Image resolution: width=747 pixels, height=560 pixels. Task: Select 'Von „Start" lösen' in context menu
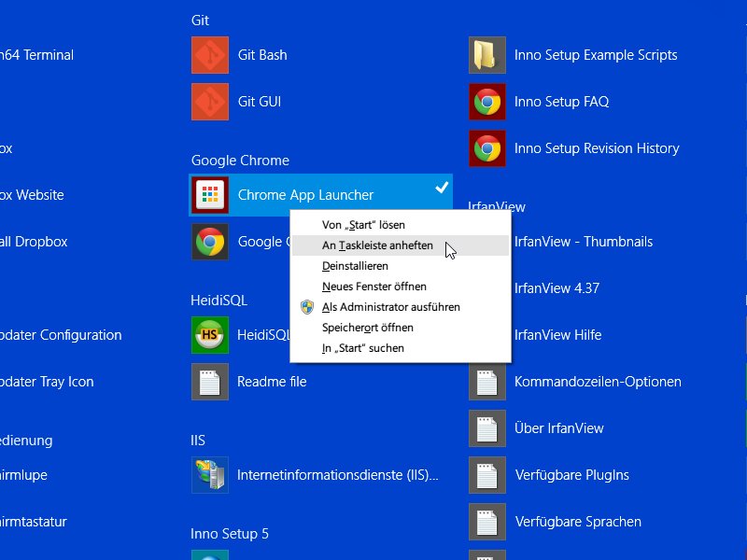pyautogui.click(x=401, y=225)
